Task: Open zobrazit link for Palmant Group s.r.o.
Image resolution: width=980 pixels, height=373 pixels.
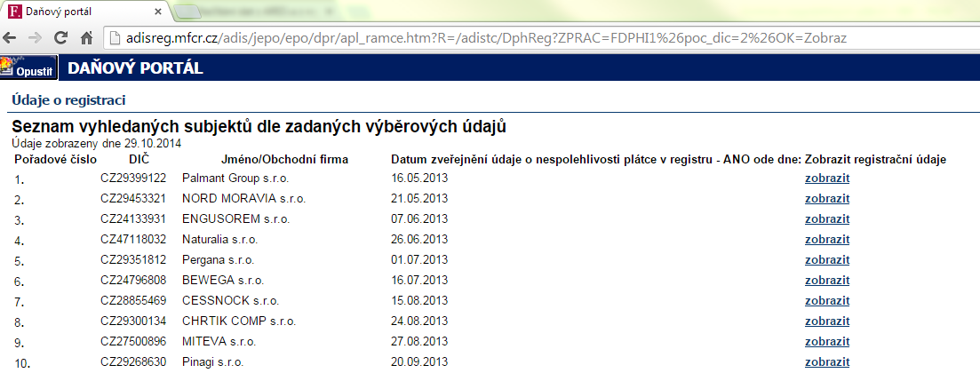Action: click(x=827, y=179)
